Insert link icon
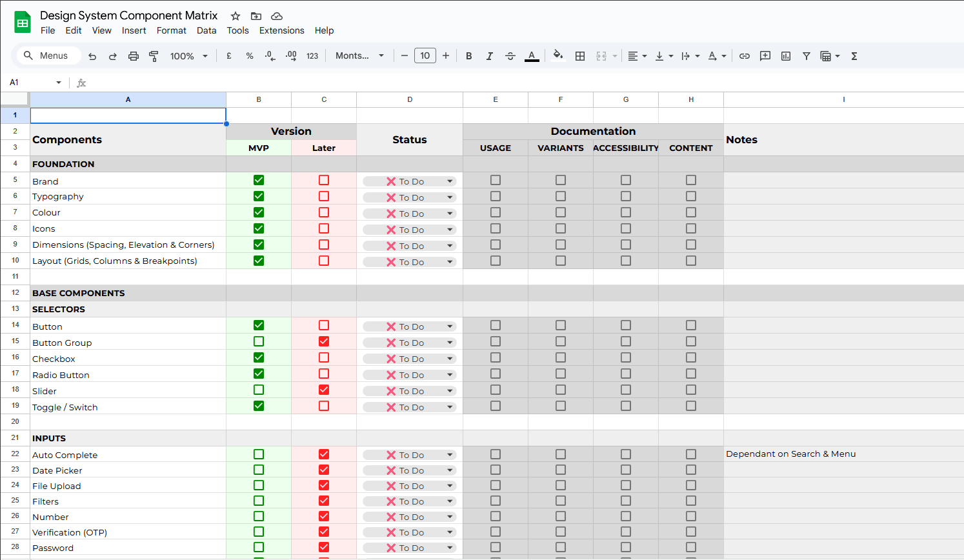This screenshot has height=560, width=964. click(745, 56)
